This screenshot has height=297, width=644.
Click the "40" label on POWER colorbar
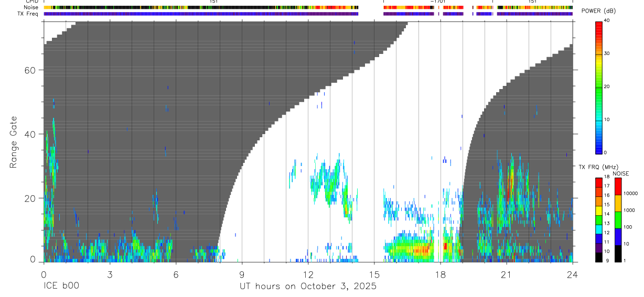coord(607,20)
